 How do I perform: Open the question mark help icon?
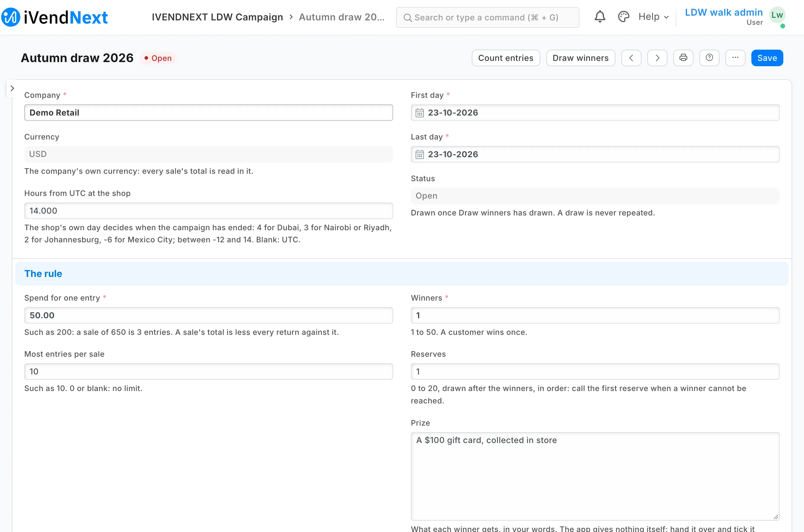709,58
